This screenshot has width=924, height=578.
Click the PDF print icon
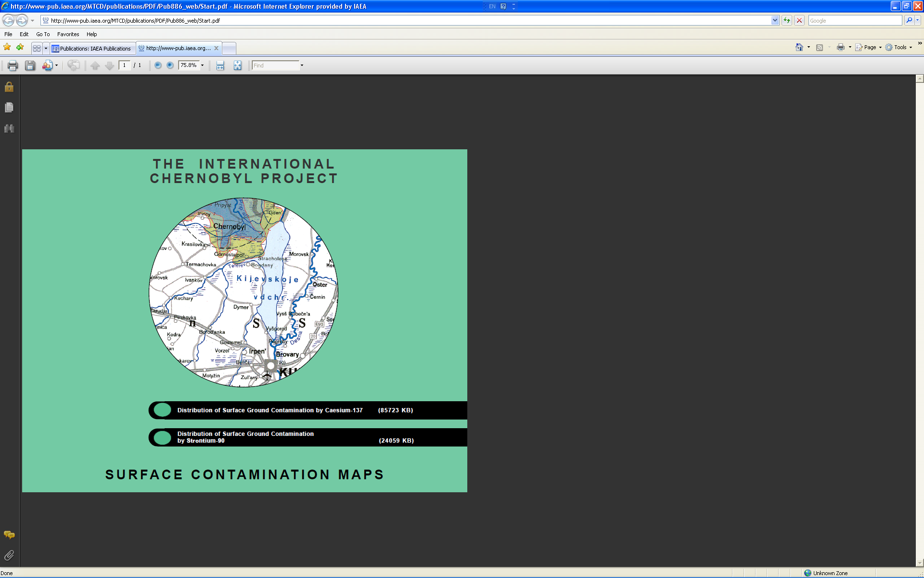(x=13, y=66)
